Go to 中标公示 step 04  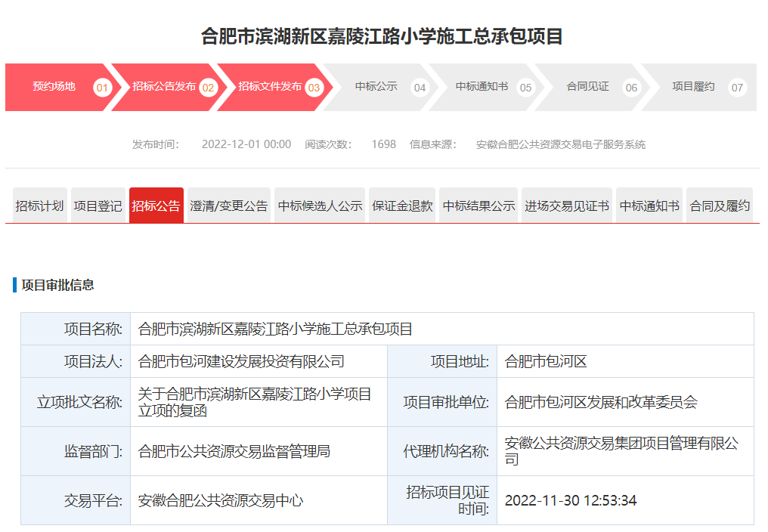pos(379,87)
